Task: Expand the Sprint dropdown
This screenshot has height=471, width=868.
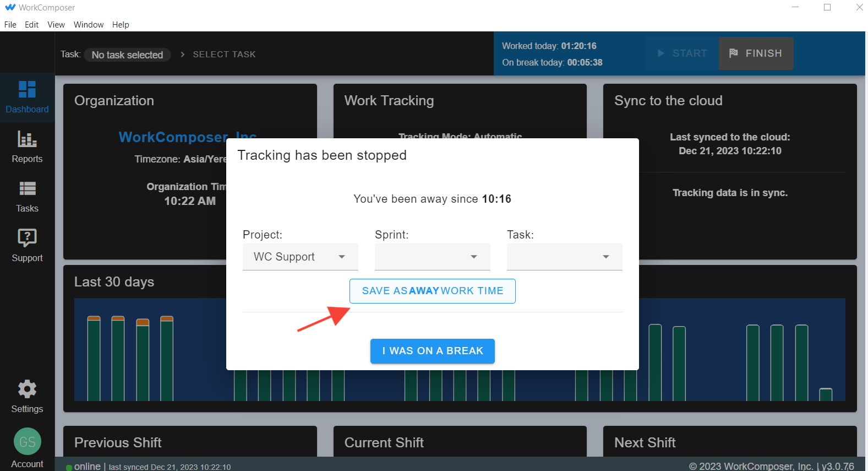Action: pos(432,257)
